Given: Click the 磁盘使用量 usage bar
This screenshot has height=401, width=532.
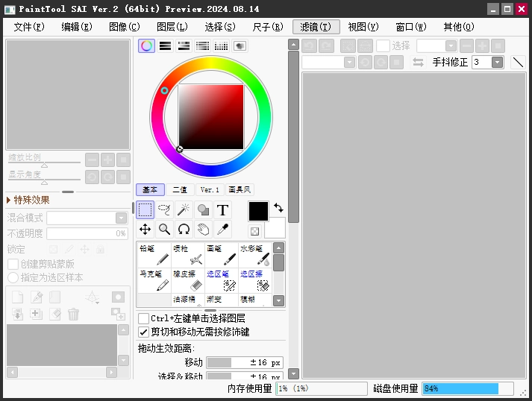Looking at the screenshot, I should click(x=468, y=388).
